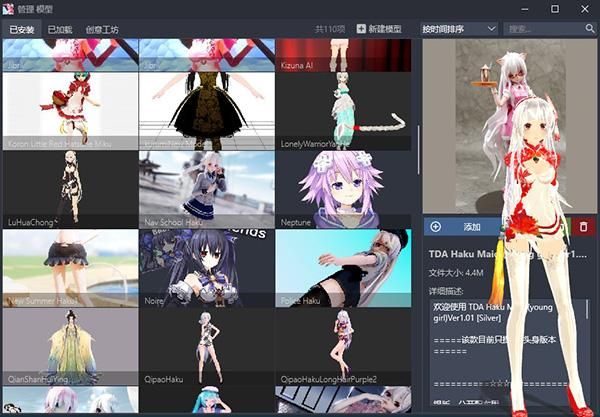The height and width of the screenshot is (417, 600).
Task: Click the 添加 add button
Action: (464, 226)
